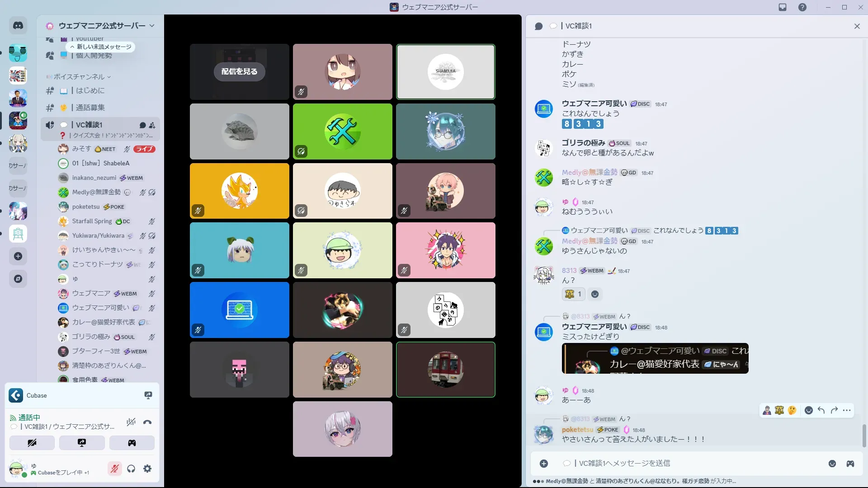Click poketetsu username in chat
Image resolution: width=868 pixels, height=488 pixels.
tap(577, 430)
